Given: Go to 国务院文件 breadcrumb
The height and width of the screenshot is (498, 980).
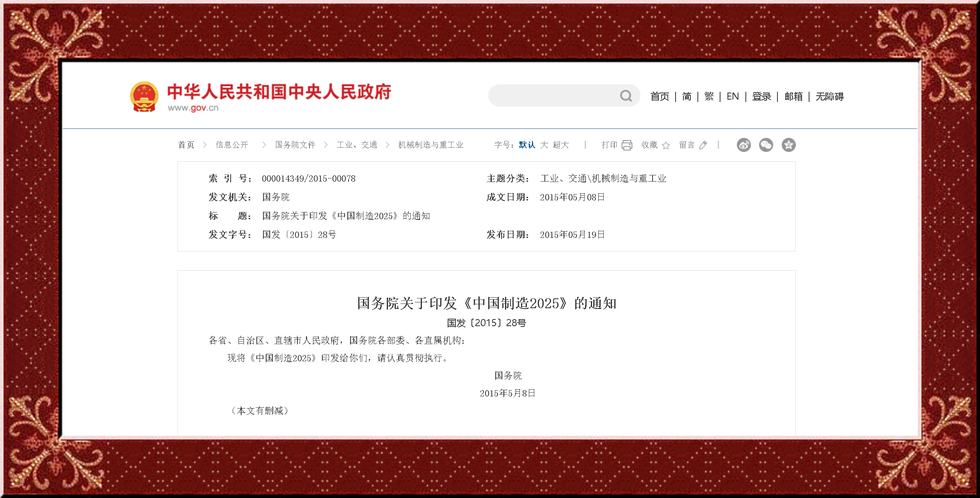Looking at the screenshot, I should coord(295,145).
